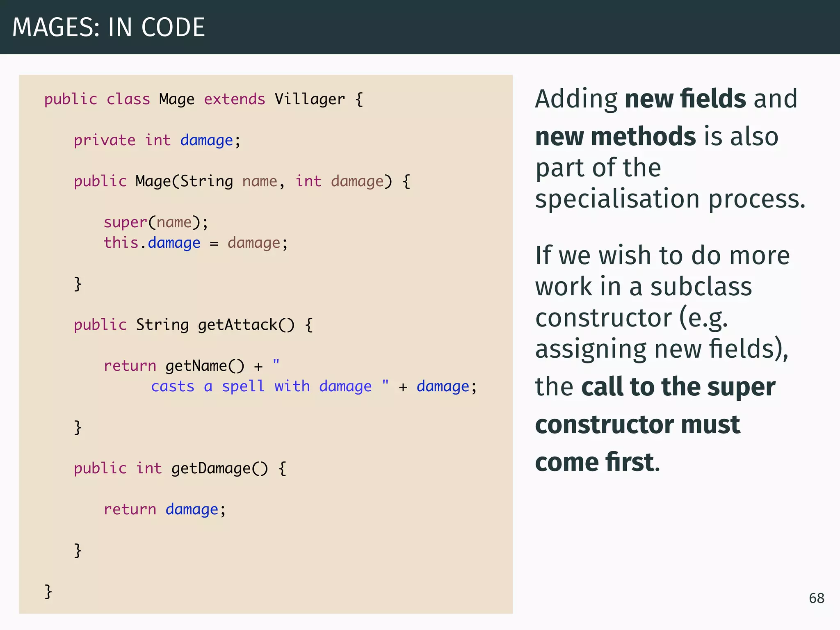840x630 pixels.
Task: Click the bold phrase 'call to the super'
Action: tap(678, 387)
